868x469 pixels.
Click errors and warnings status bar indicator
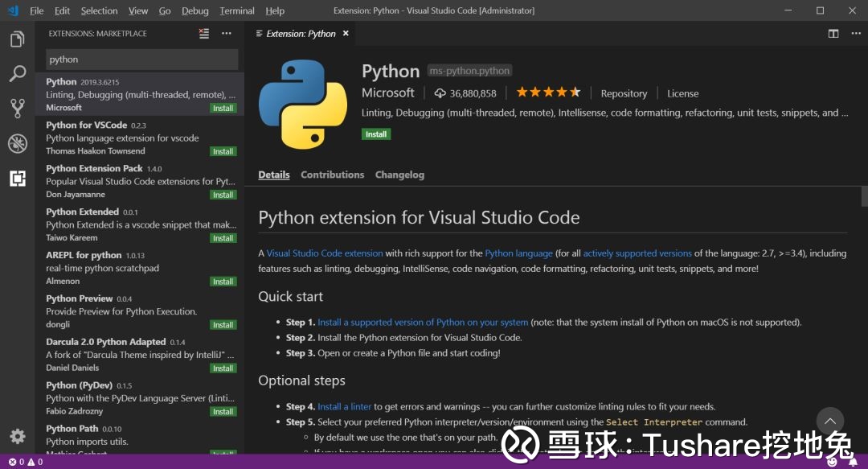tap(24, 462)
